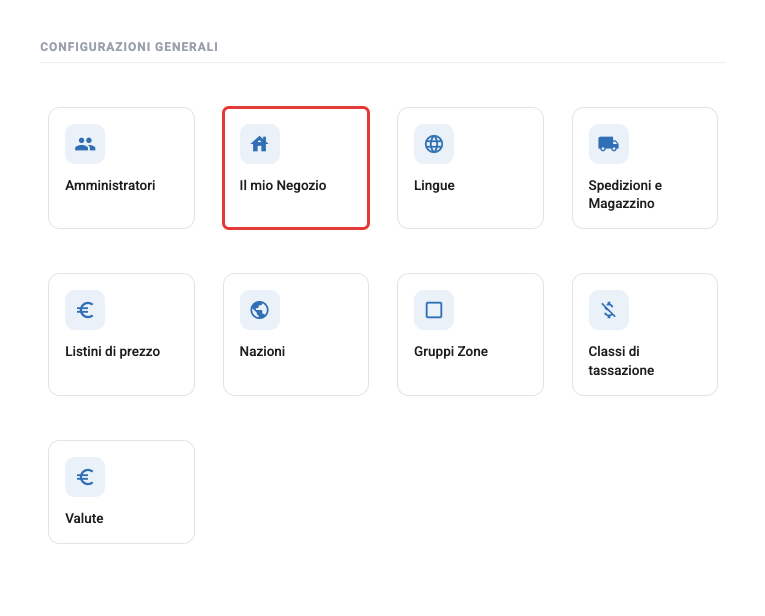Click the Amministratori people icon
The height and width of the screenshot is (616, 765).
click(85, 144)
